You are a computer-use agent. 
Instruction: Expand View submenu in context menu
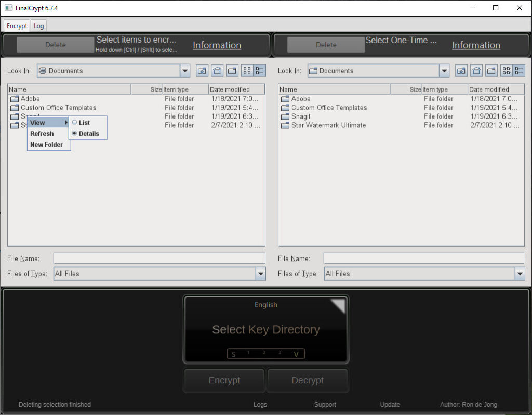[48, 123]
